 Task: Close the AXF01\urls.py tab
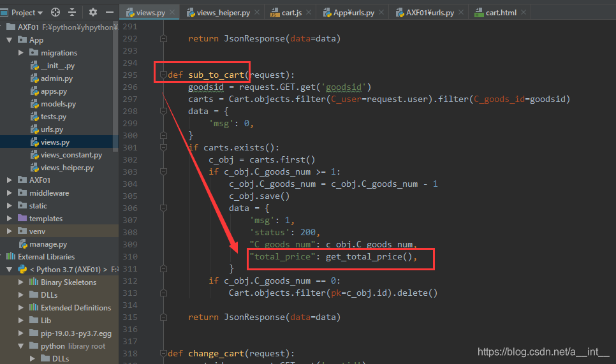point(461,13)
